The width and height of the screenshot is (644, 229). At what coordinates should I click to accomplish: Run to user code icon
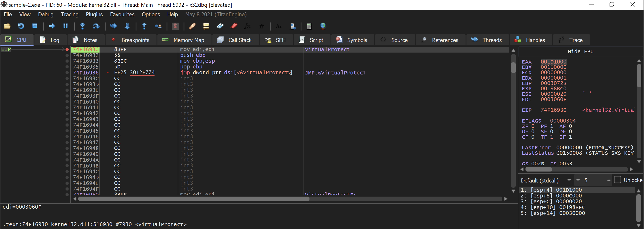pyautogui.click(x=158, y=26)
